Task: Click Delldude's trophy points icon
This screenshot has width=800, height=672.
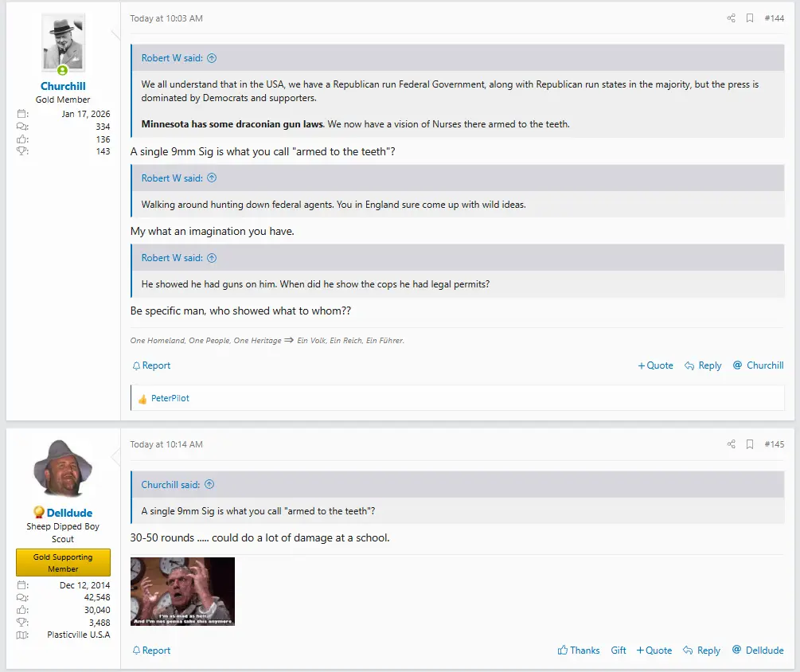Action: [x=22, y=623]
